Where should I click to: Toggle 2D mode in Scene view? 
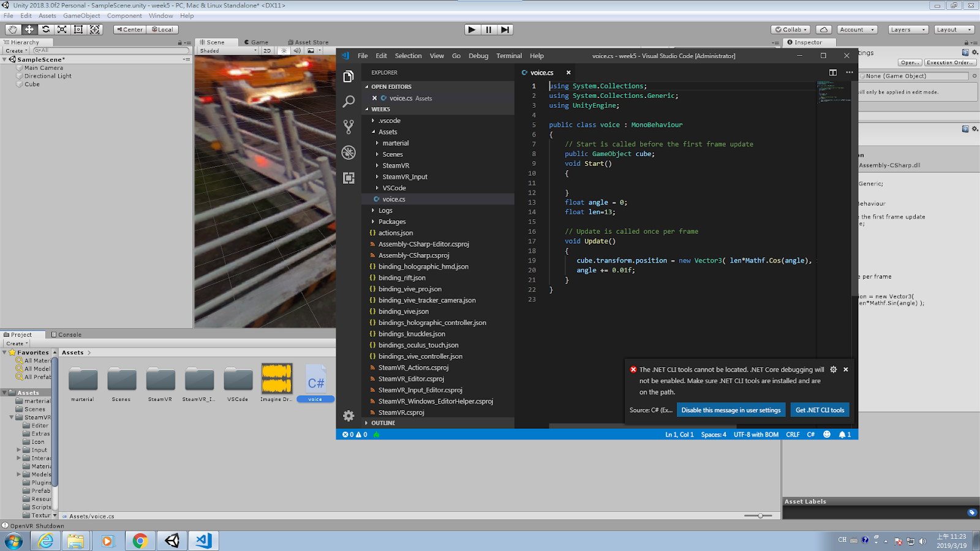(x=267, y=51)
